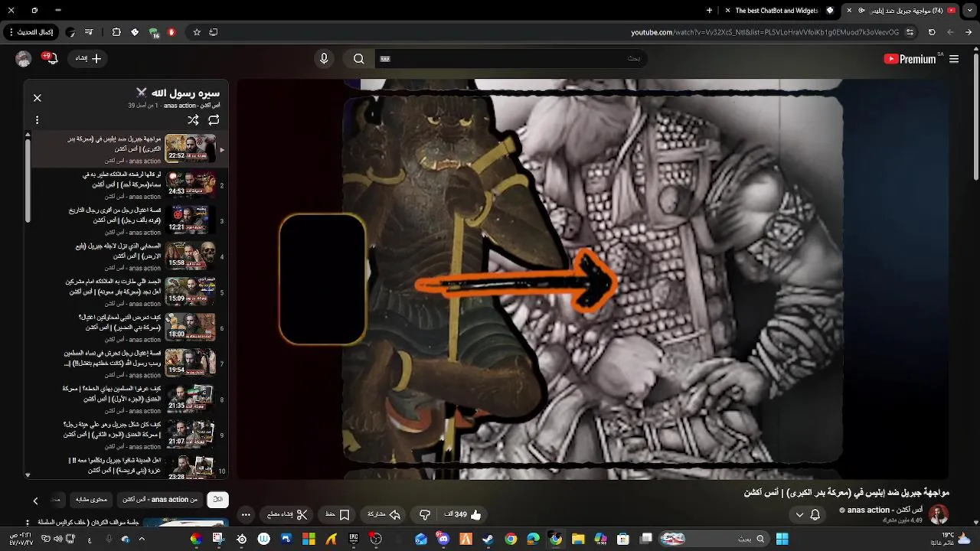
Task: Open Discord from taskbar
Action: (443, 539)
